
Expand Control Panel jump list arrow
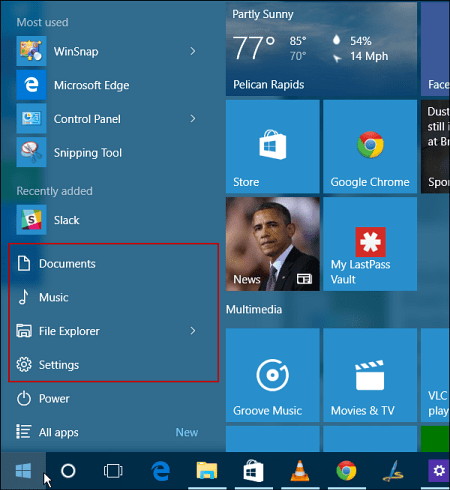(193, 119)
